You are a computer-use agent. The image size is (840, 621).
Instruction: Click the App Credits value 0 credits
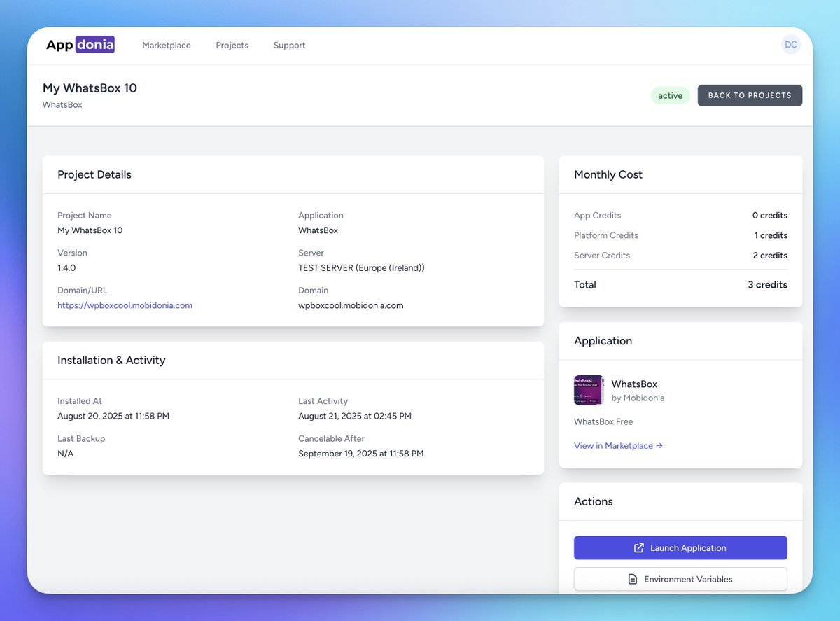point(770,216)
